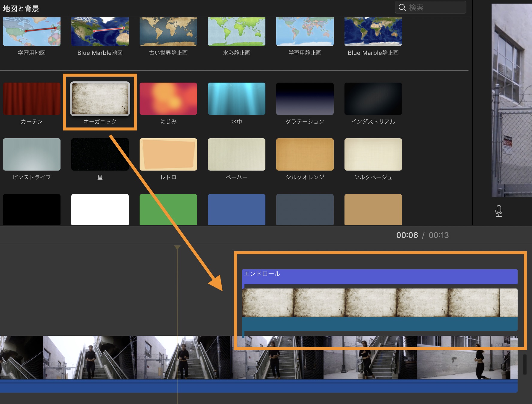Select the 水彩静止画 map thumbnail
Screen dimensions: 532x404
(237, 31)
